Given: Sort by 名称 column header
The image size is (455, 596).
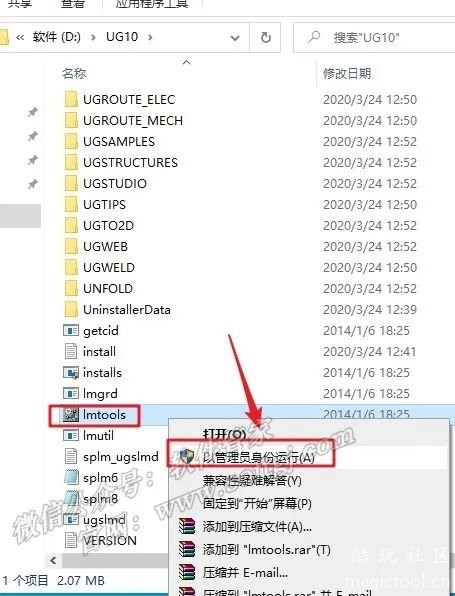Looking at the screenshot, I should 74,73.
